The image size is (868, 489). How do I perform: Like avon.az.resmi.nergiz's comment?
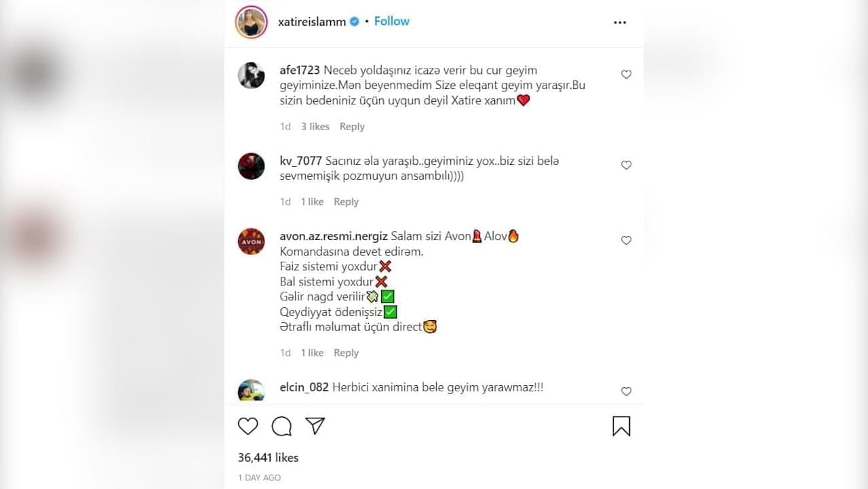(x=627, y=241)
